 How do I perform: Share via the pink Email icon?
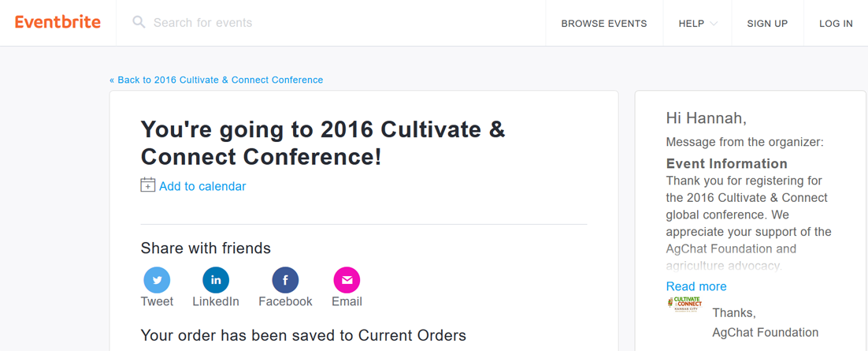point(347,280)
